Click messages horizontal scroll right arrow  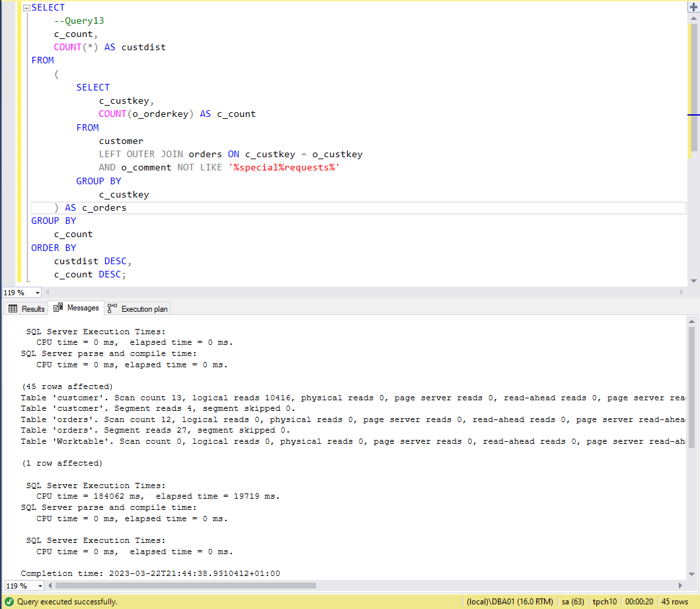point(680,585)
